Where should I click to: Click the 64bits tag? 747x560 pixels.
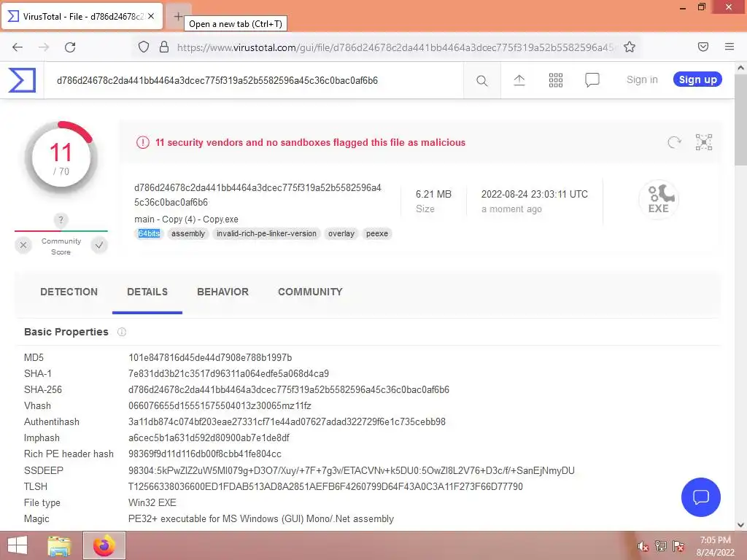pos(149,233)
